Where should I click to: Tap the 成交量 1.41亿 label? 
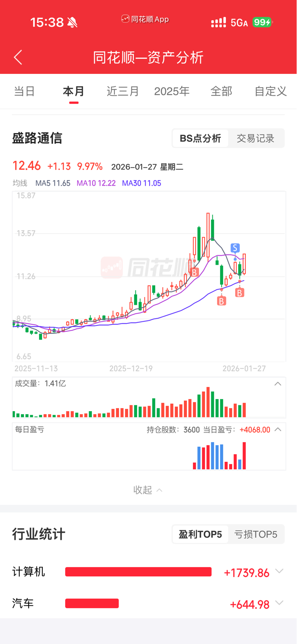coord(40,383)
